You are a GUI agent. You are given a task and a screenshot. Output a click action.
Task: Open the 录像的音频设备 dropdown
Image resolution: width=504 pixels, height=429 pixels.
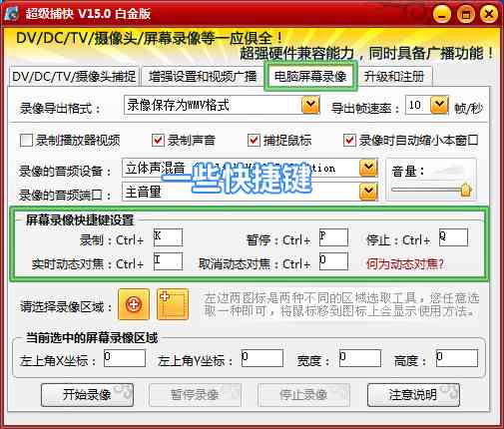(x=368, y=168)
